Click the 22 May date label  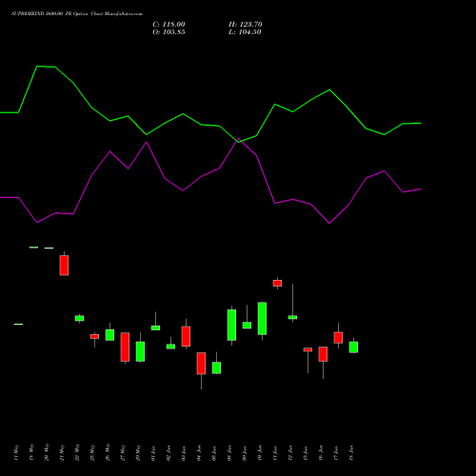pos(77,452)
